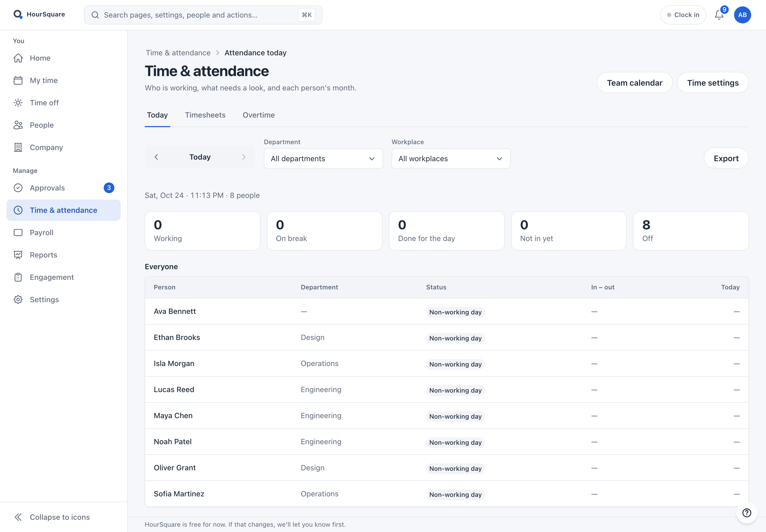Click the On break card
766x532 pixels.
[x=325, y=231]
